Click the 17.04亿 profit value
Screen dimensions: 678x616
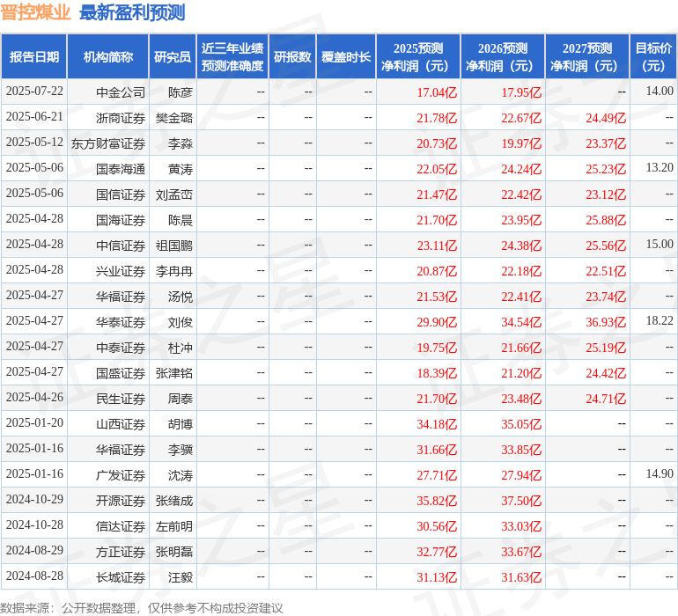(x=437, y=92)
